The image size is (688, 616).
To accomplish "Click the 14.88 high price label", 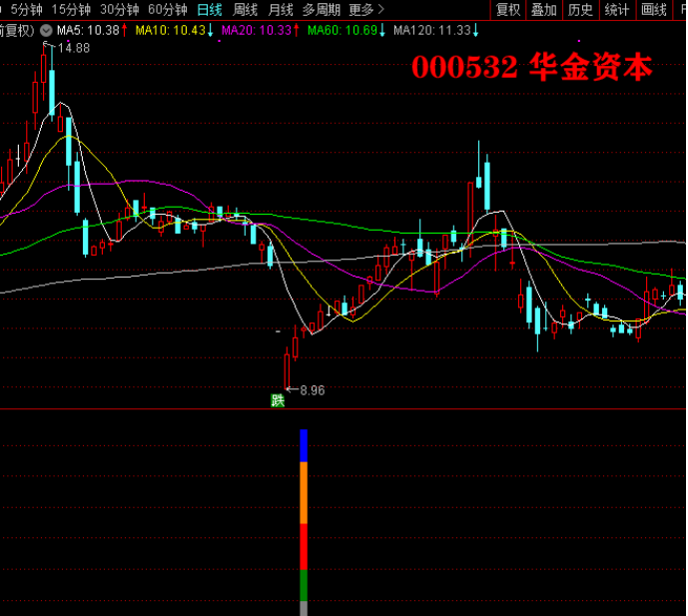I will pos(74,48).
